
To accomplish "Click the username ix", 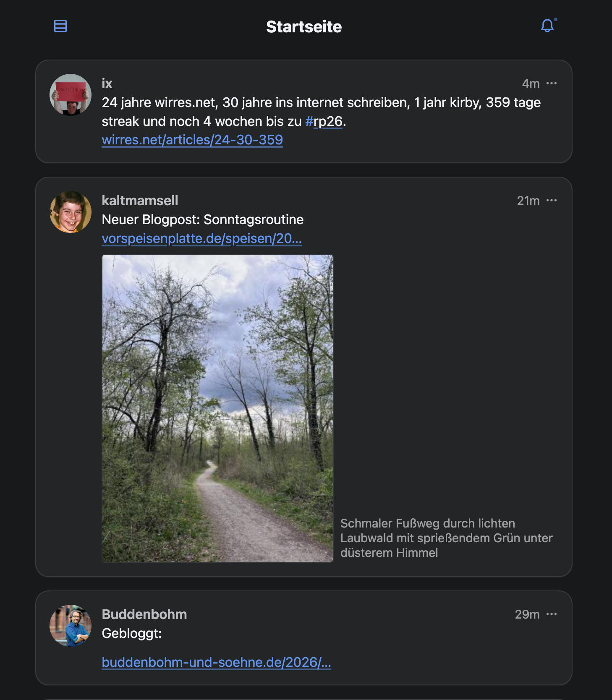I will tap(107, 84).
